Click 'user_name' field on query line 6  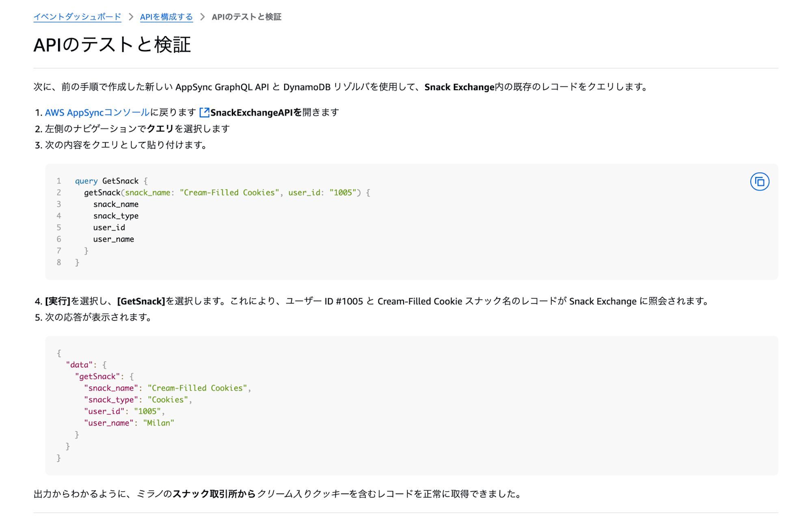coord(114,239)
